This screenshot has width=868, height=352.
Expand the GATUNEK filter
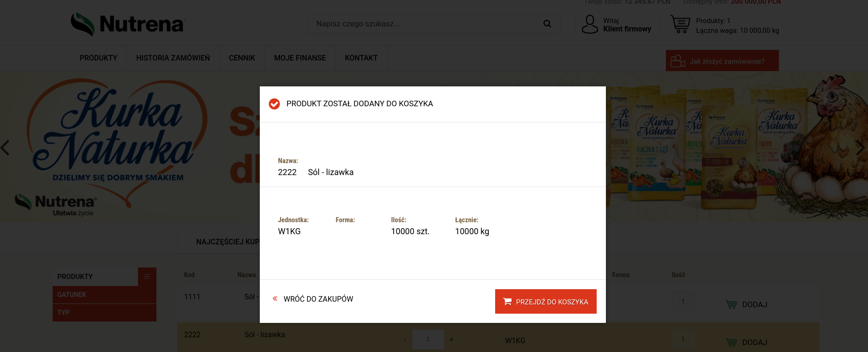tap(104, 295)
